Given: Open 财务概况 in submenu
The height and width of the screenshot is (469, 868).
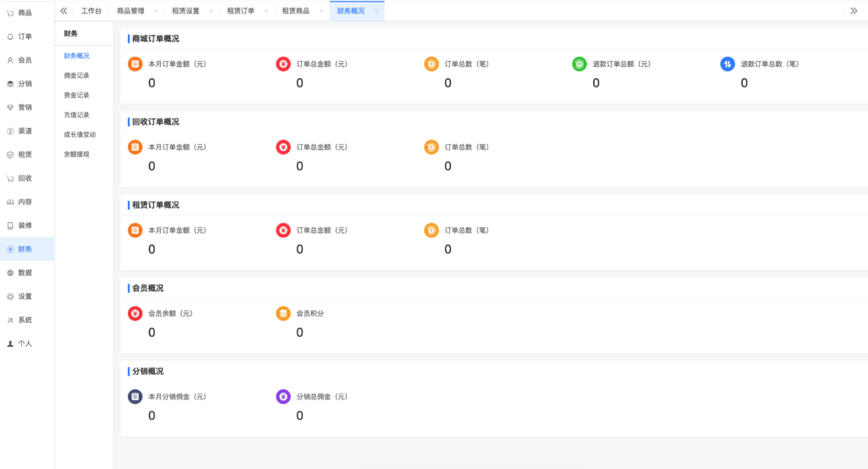Looking at the screenshot, I should pyautogui.click(x=76, y=56).
